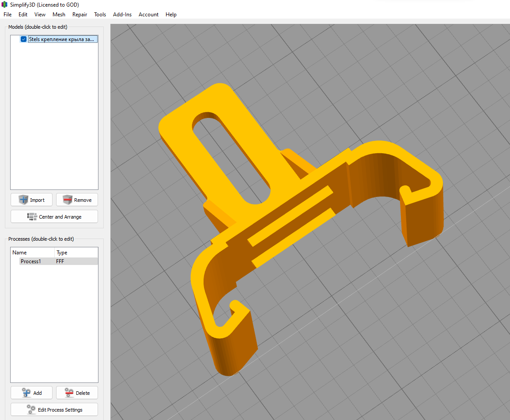Open the File menu
This screenshot has height=420, width=510.
click(x=8, y=15)
